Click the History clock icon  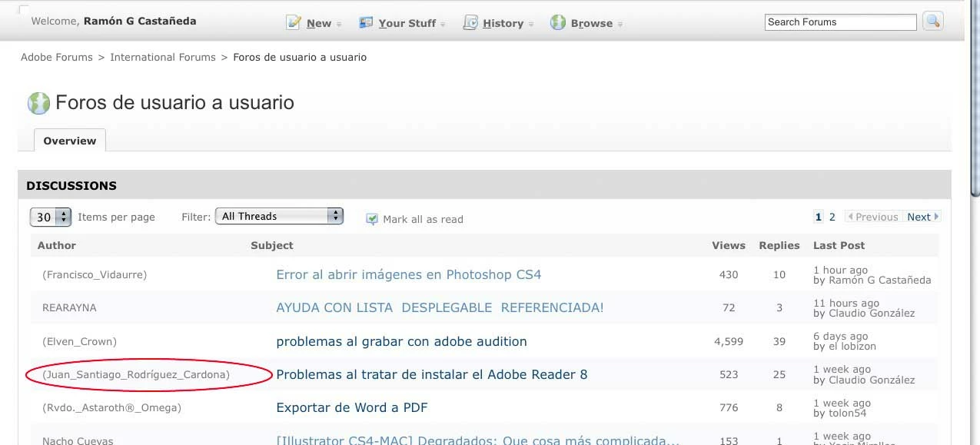[470, 22]
